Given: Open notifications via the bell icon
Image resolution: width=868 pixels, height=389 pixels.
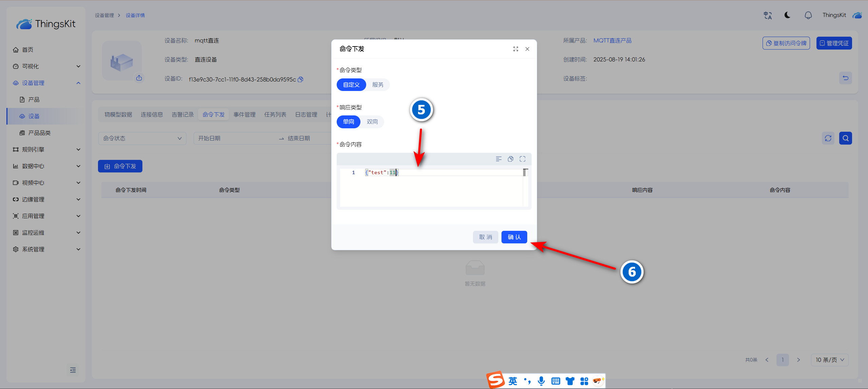Looking at the screenshot, I should point(808,15).
